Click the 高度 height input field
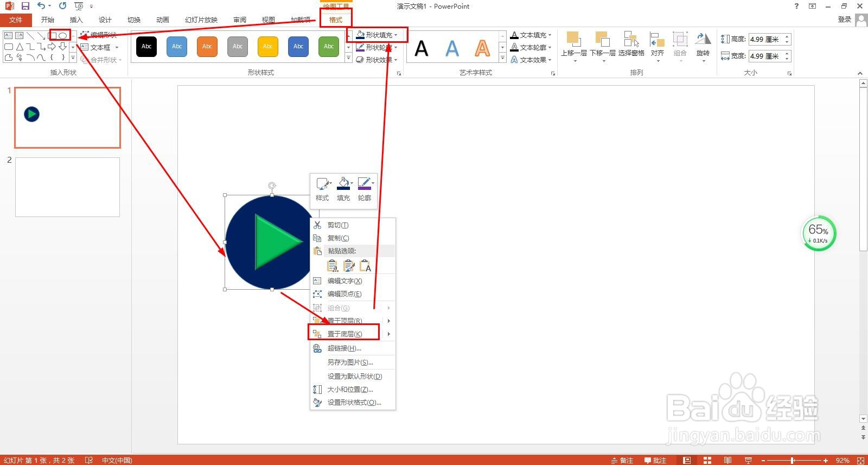Image resolution: width=868 pixels, height=465 pixels. pyautogui.click(x=765, y=39)
